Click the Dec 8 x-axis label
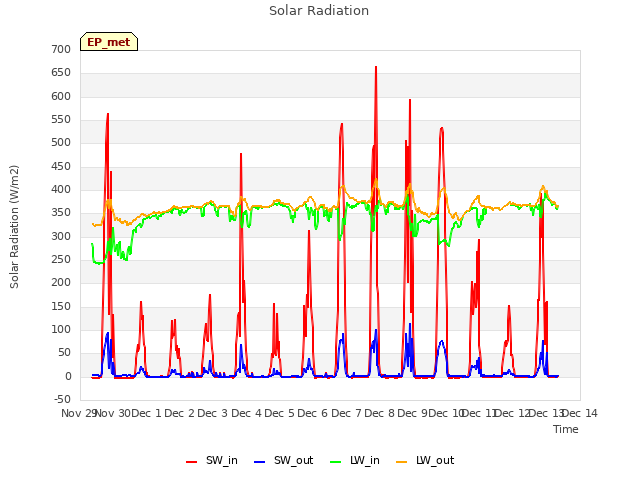This screenshot has width=640, height=480. click(380, 413)
